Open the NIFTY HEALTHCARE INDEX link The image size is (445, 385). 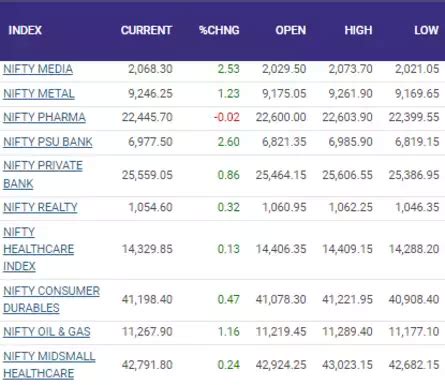[x=39, y=249]
